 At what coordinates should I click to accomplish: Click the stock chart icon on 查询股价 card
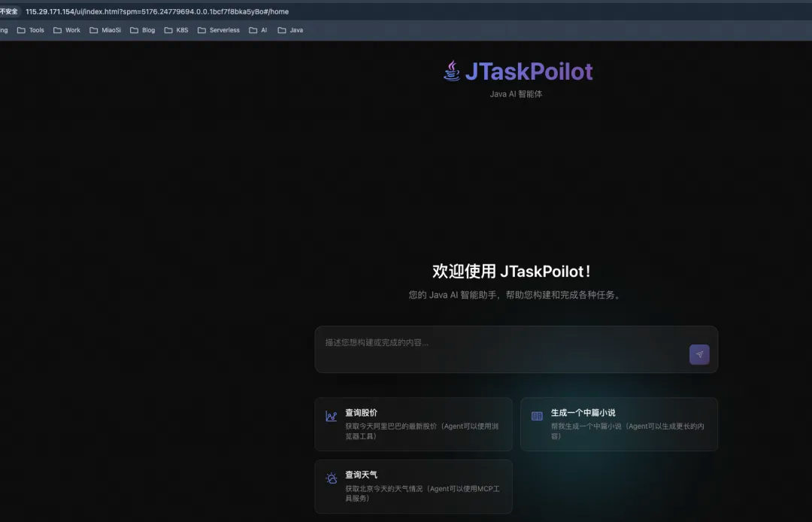(331, 415)
